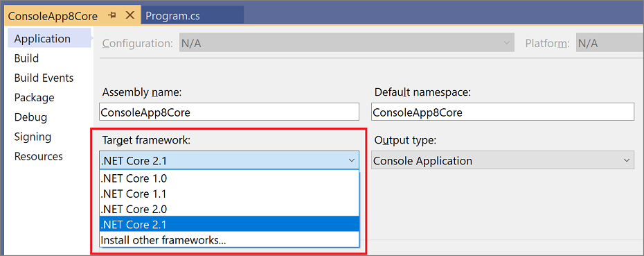The width and height of the screenshot is (644, 256).
Task: Open the Debug settings page
Action: click(30, 117)
